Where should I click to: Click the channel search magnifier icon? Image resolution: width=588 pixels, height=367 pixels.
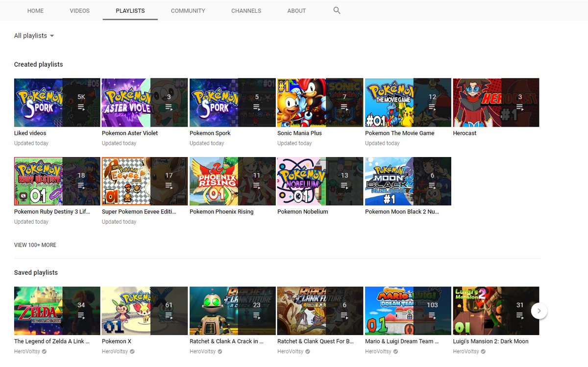pyautogui.click(x=337, y=10)
